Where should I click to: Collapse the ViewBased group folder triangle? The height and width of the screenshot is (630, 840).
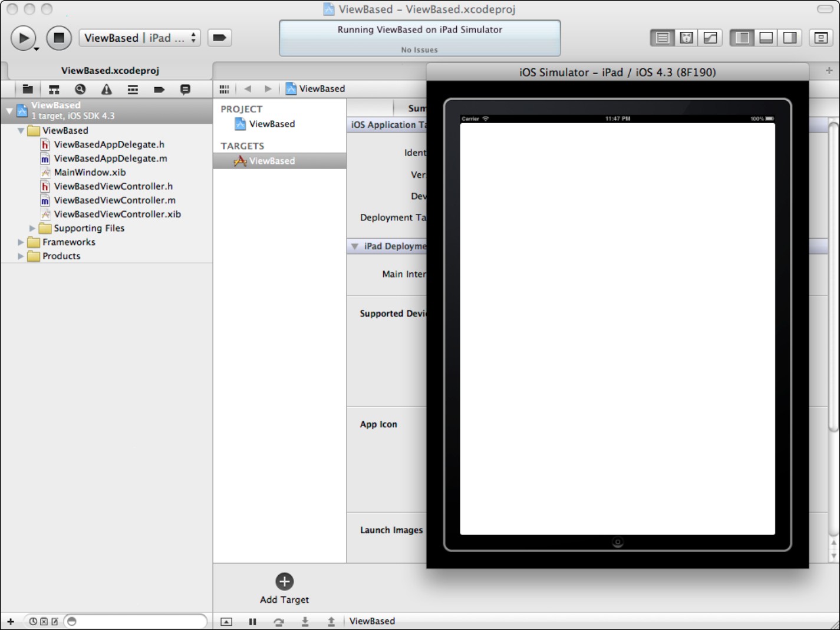tap(21, 131)
